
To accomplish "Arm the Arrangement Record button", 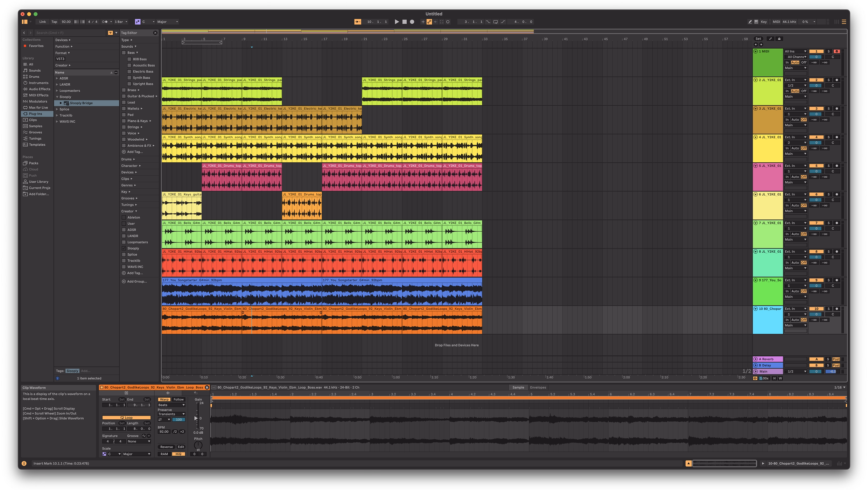I will (x=412, y=22).
